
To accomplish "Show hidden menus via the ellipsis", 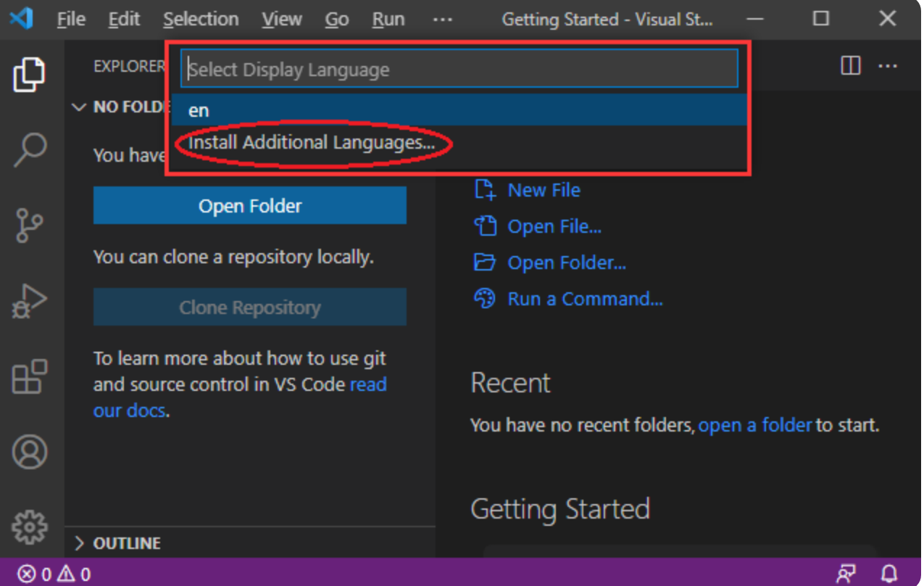I will point(442,19).
